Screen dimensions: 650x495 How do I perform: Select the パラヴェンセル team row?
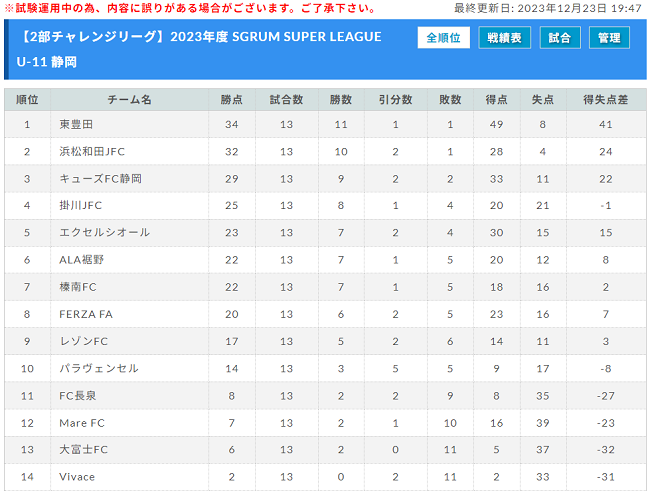[x=325, y=369]
